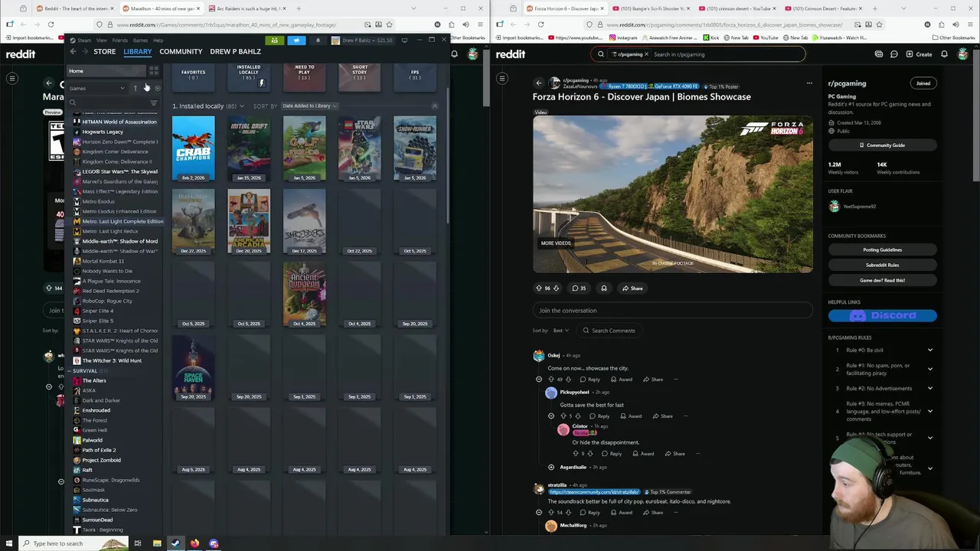Open Crab Champions game cover
The height and width of the screenshot is (551, 980).
point(193,148)
